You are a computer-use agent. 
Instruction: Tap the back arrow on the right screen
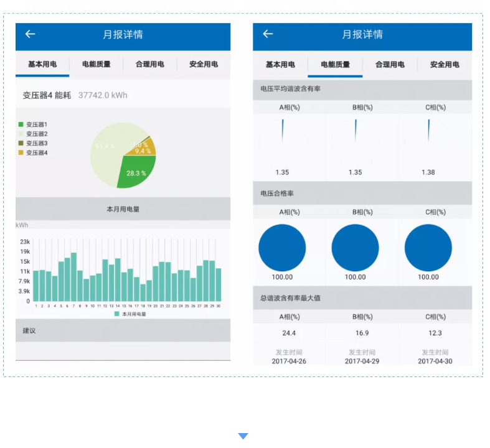pyautogui.click(x=268, y=34)
